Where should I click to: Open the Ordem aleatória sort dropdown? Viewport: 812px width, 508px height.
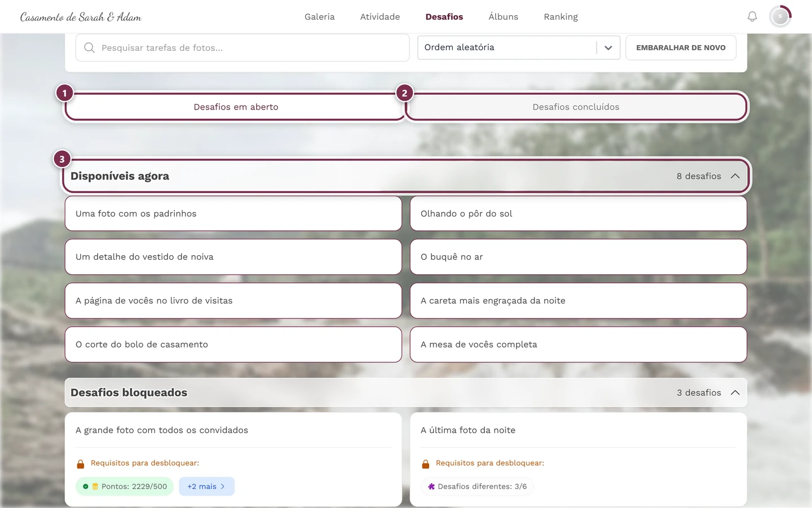coord(519,47)
